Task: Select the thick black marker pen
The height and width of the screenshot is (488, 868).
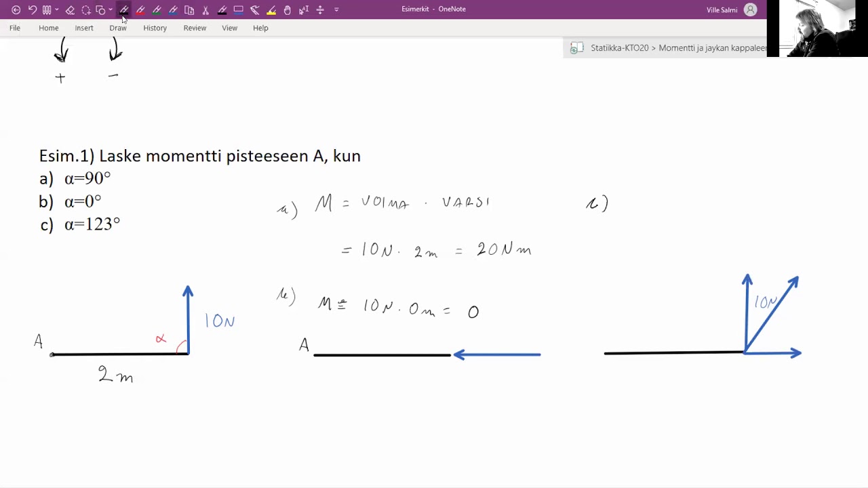Action: [222, 9]
